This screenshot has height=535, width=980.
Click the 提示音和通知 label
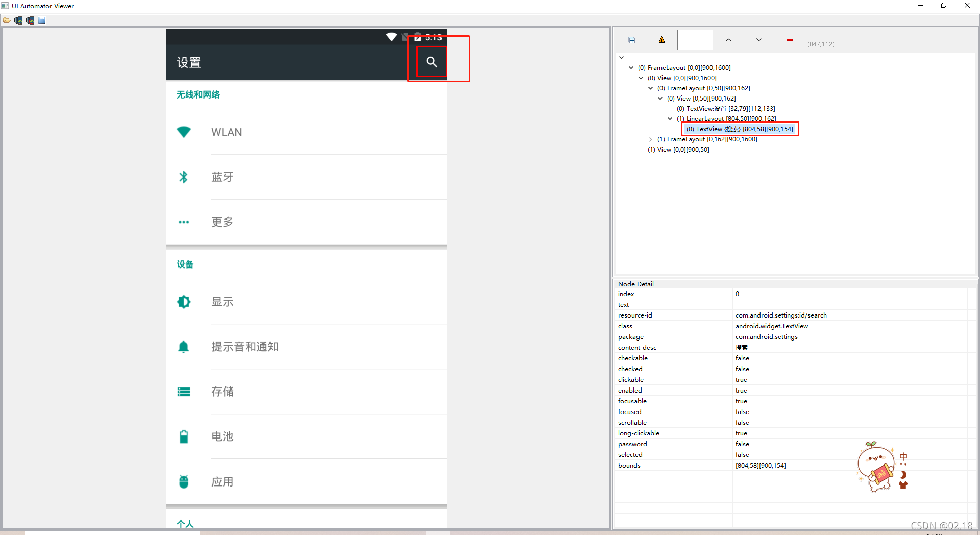(245, 347)
